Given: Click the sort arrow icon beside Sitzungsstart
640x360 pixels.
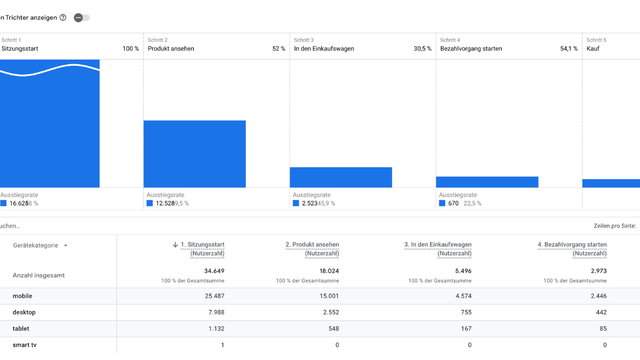Looking at the screenshot, I should 175,244.
